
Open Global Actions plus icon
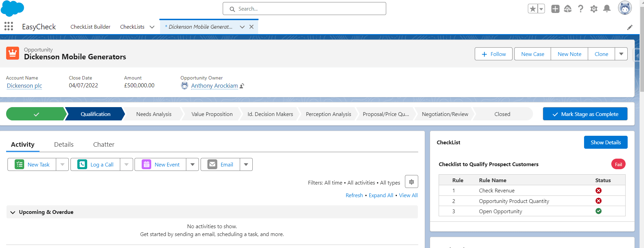555,9
